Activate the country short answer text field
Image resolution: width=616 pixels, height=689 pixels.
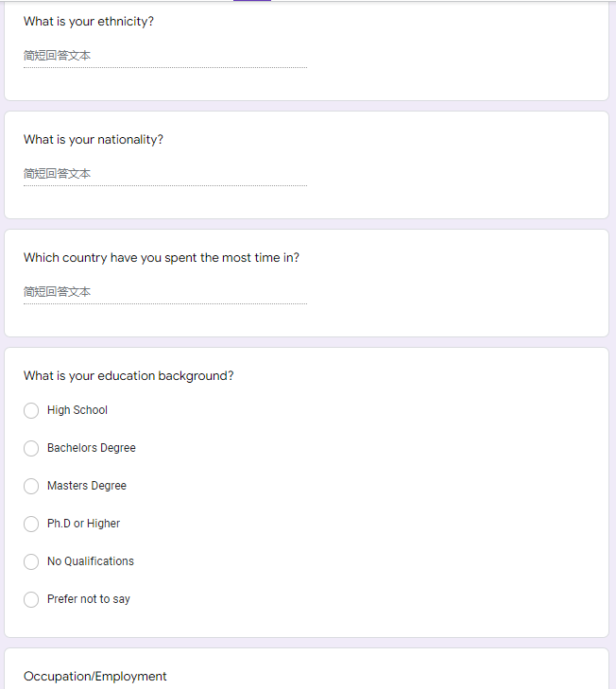click(x=165, y=292)
